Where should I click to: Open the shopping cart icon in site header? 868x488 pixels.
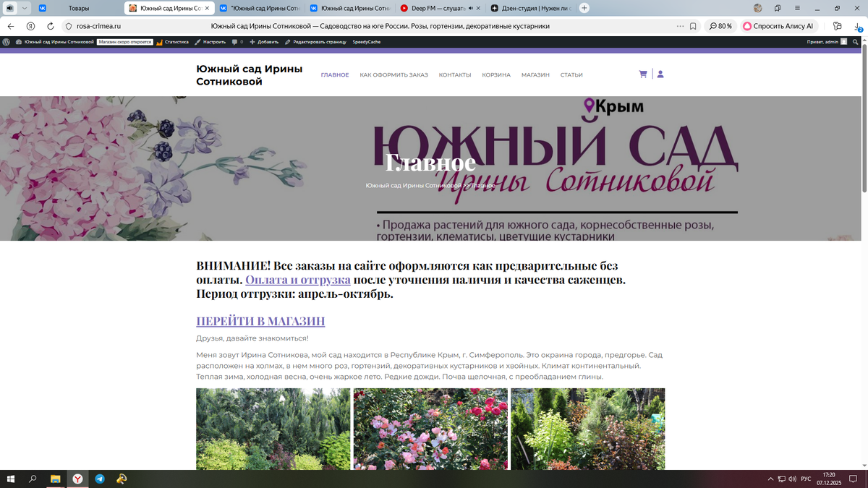pyautogui.click(x=643, y=74)
